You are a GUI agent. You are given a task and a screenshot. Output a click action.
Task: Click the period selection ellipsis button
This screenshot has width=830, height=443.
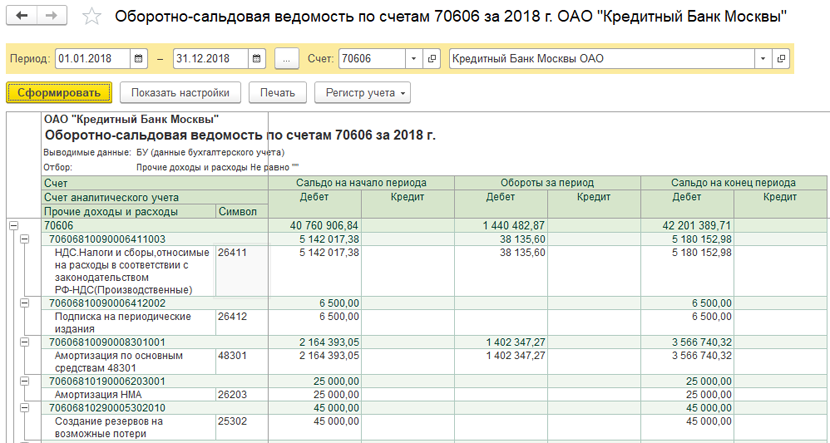pyautogui.click(x=286, y=58)
